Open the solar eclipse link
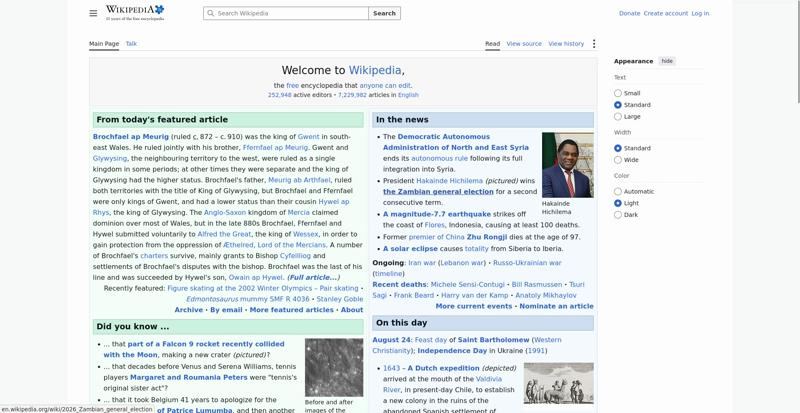Screen dimensions: 800x413 coord(410,249)
